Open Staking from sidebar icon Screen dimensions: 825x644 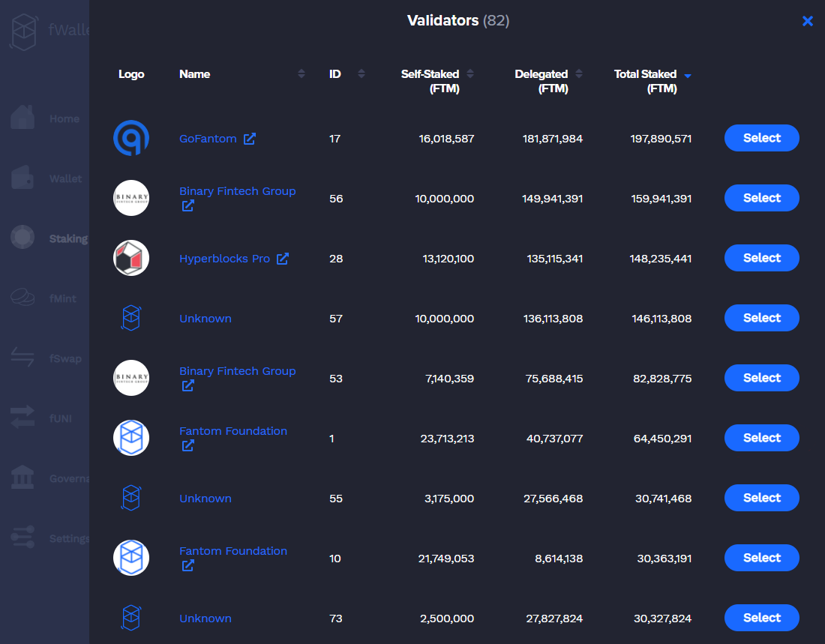coord(22,238)
